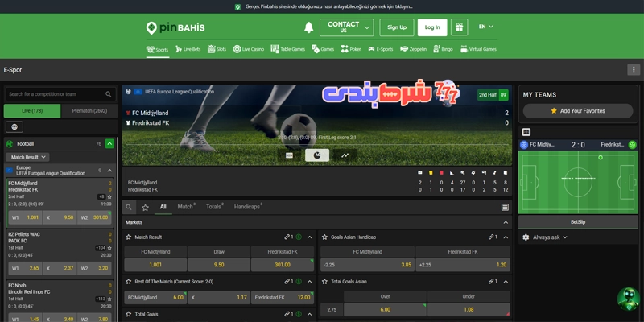Open +104 more markets for RZ Pellets WAC
The width and height of the screenshot is (644, 322).
pos(101,248)
